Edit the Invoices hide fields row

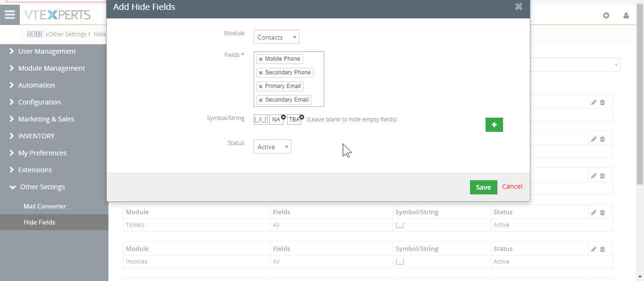(594, 249)
